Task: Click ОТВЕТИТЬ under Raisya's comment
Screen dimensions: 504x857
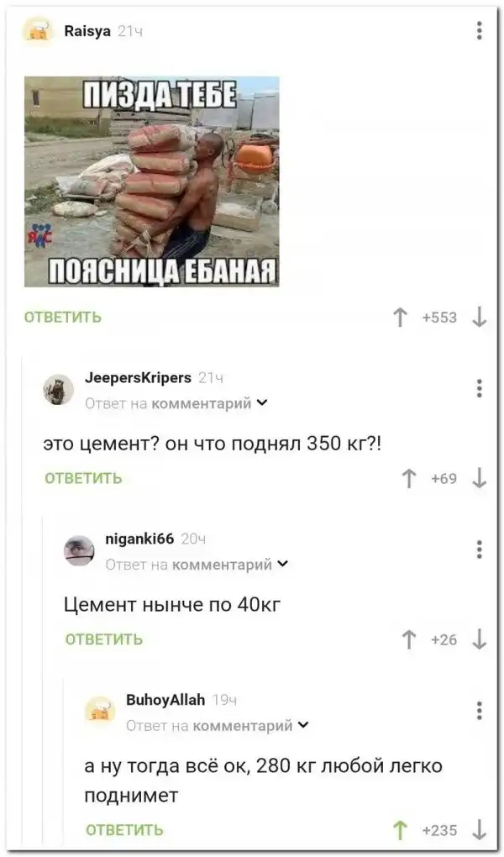Action: (63, 318)
